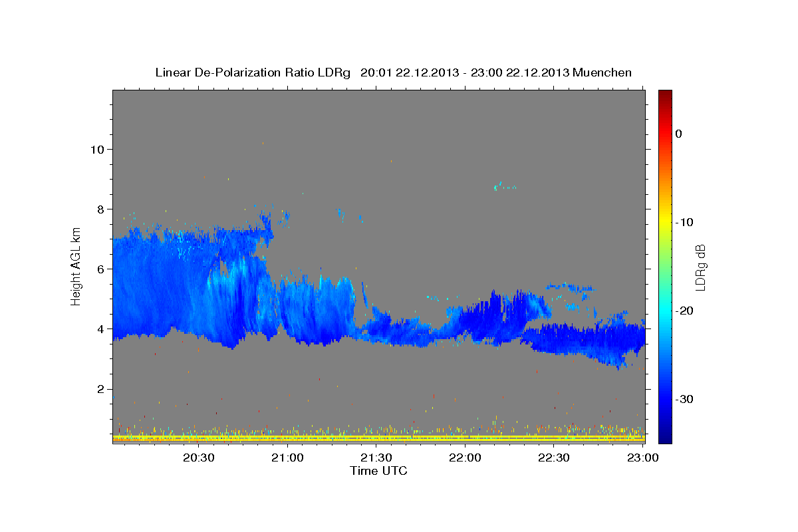798x532 pixels.
Task: Click the 'LDRg dB' colorbar label
Action: coord(700,267)
